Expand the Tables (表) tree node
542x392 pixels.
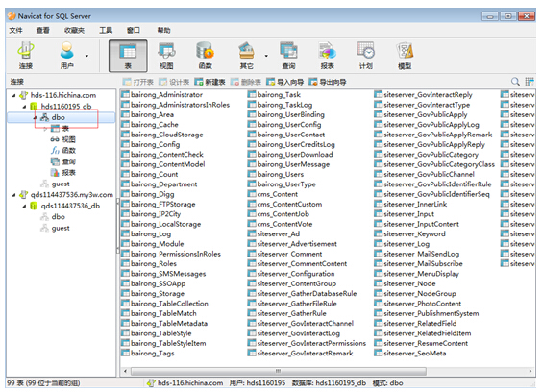tap(45, 129)
